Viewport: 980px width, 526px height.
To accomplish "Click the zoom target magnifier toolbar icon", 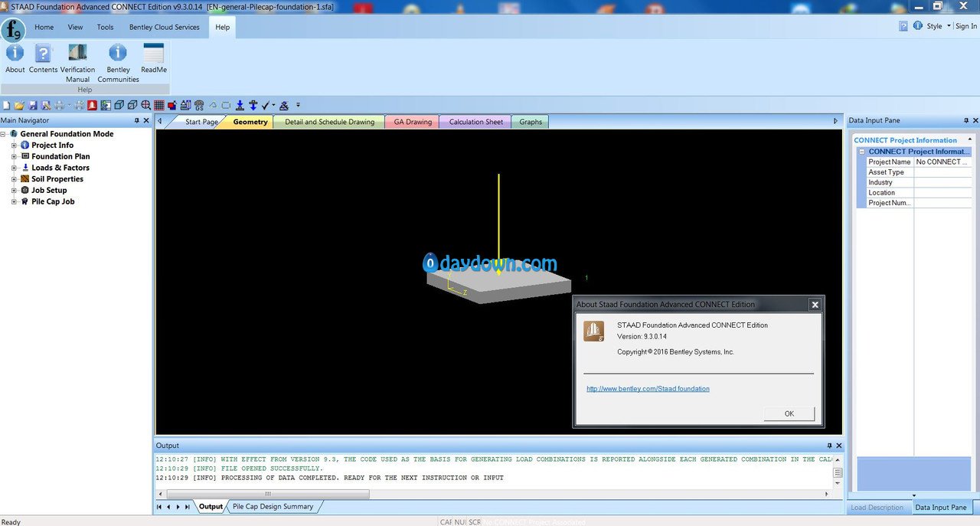I will (146, 106).
